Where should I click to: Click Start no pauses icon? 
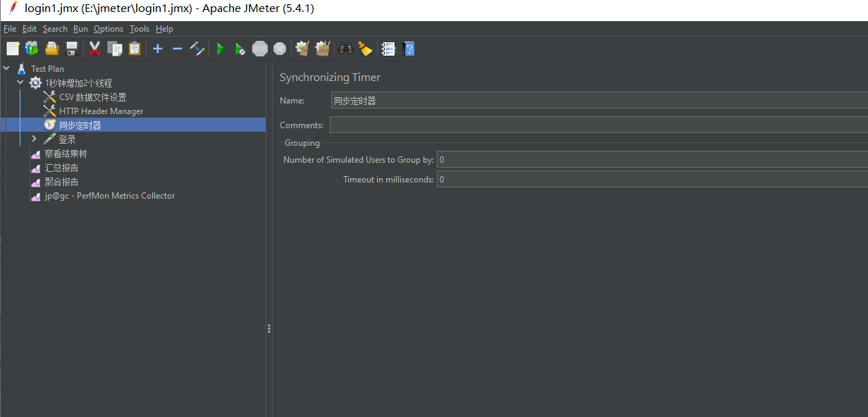[x=240, y=49]
